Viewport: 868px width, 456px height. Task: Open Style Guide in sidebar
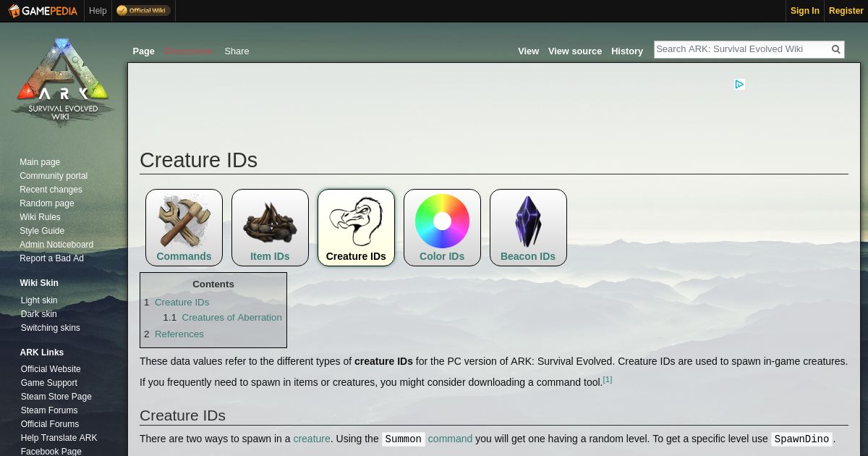42,231
